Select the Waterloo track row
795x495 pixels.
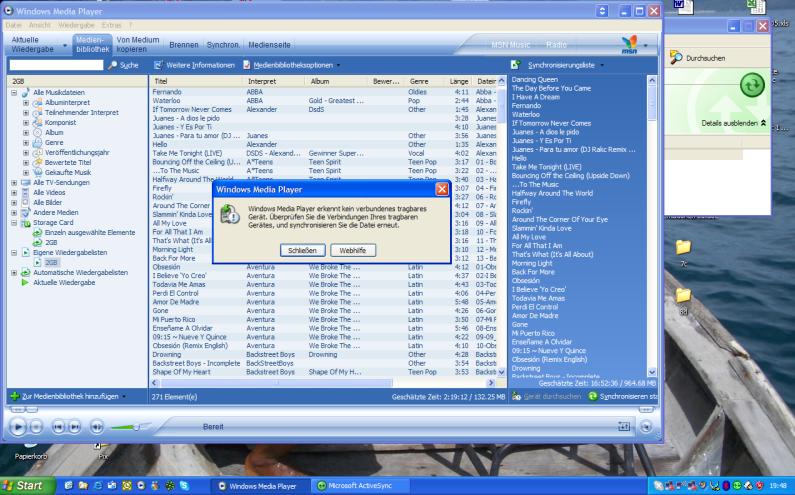pos(323,101)
